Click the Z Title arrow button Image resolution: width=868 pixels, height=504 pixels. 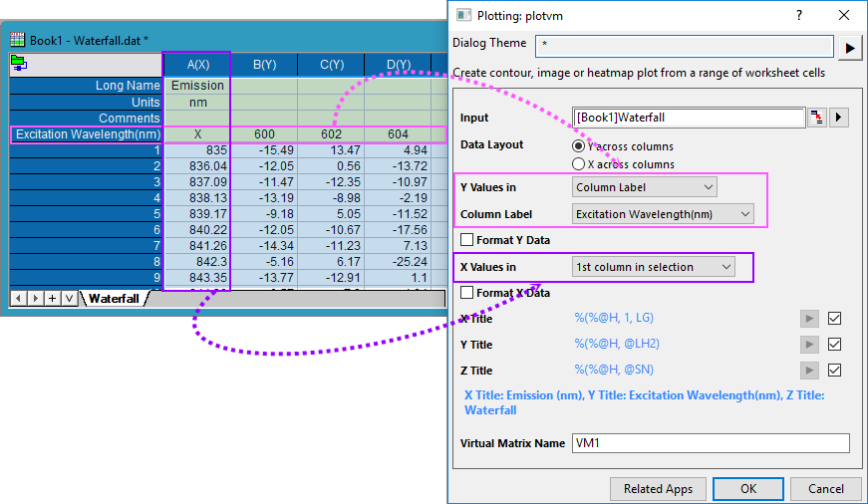809,370
